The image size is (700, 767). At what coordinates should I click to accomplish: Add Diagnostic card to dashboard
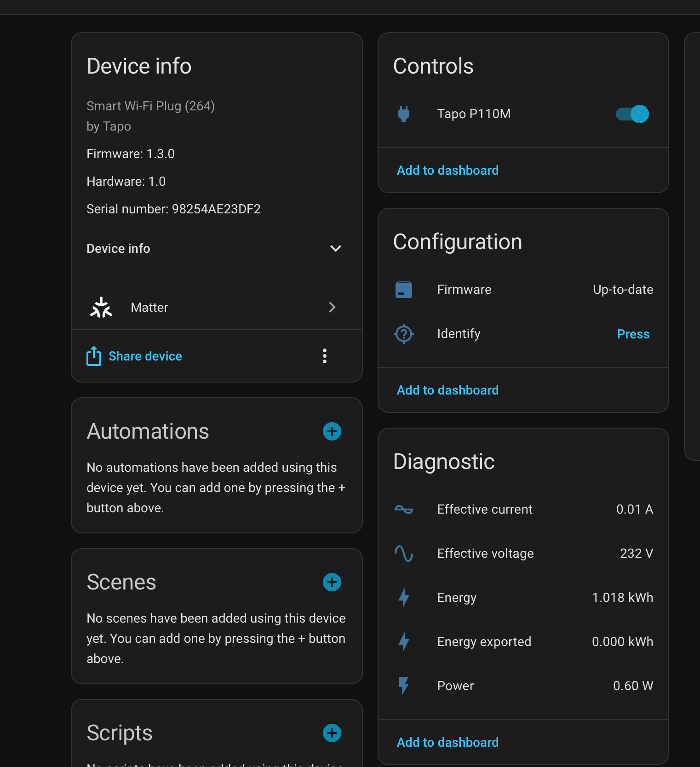coord(448,743)
